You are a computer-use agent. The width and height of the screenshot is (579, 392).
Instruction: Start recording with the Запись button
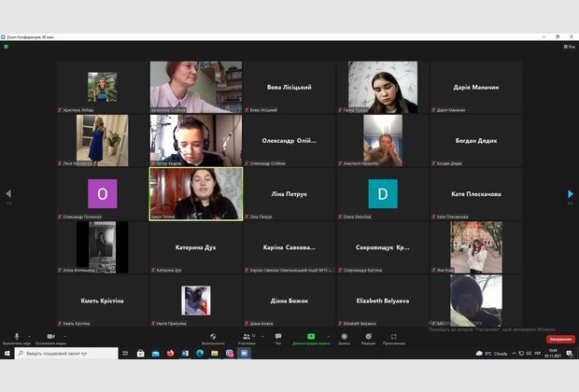click(344, 336)
